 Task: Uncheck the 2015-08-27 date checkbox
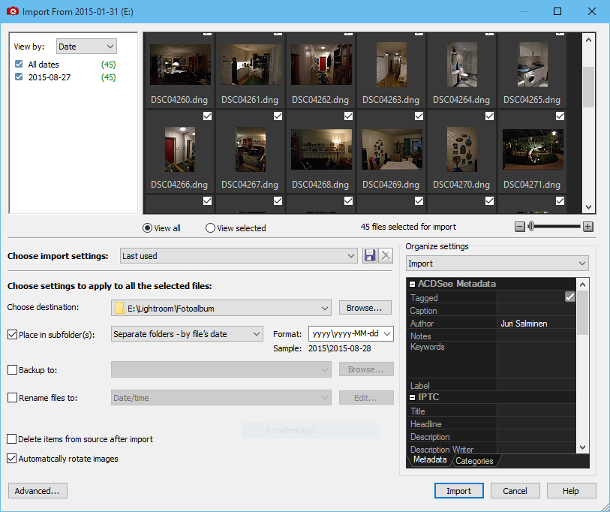(x=19, y=77)
